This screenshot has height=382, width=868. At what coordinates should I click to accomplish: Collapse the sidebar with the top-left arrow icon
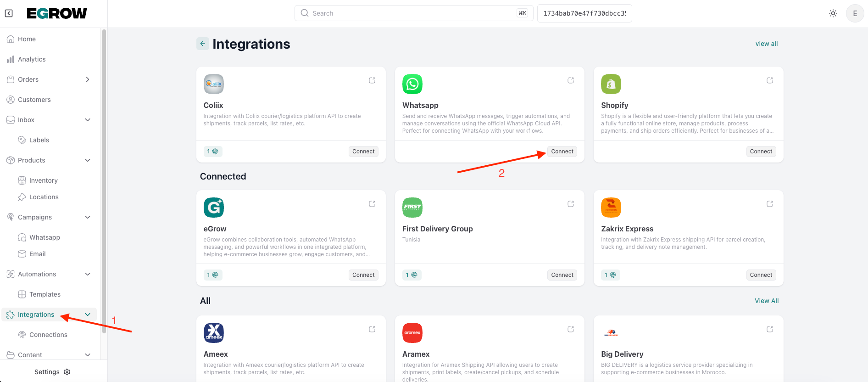pyautogui.click(x=9, y=13)
